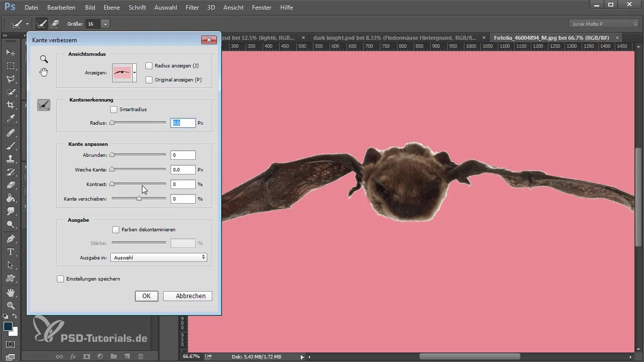Click the Weiche Kante value field
The height and width of the screenshot is (362, 644).
[183, 170]
